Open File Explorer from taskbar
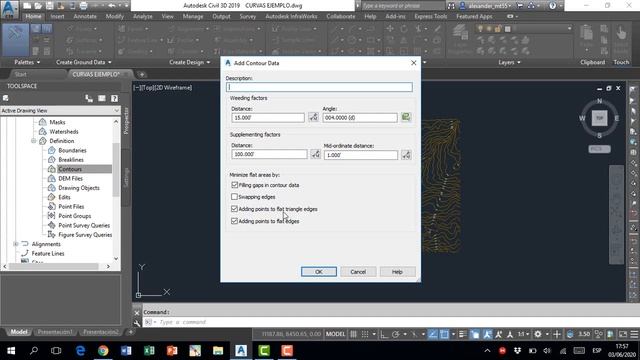Image resolution: width=640 pixels, height=360 pixels. click(x=218, y=351)
